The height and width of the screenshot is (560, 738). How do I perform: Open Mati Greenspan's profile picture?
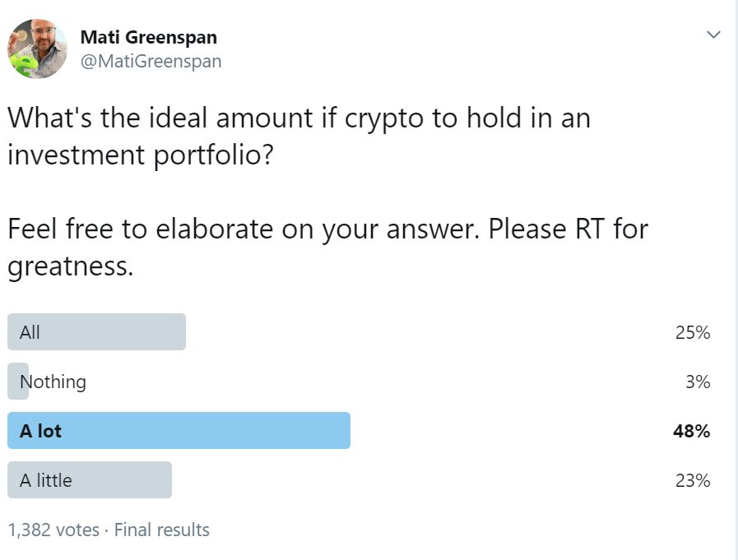[37, 49]
